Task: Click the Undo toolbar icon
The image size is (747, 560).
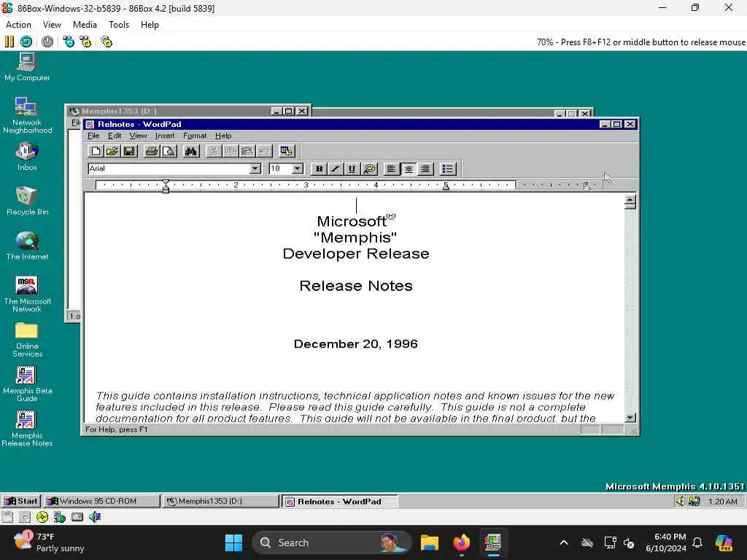Action: tap(264, 152)
